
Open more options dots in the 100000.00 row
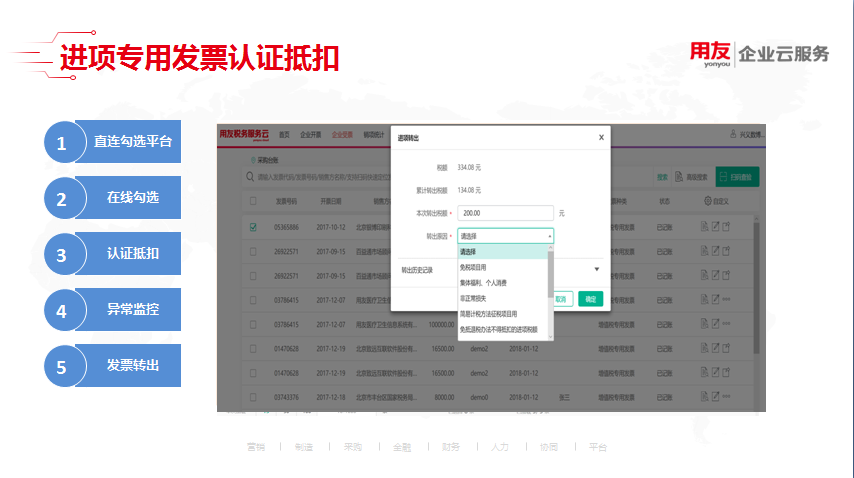tap(726, 324)
